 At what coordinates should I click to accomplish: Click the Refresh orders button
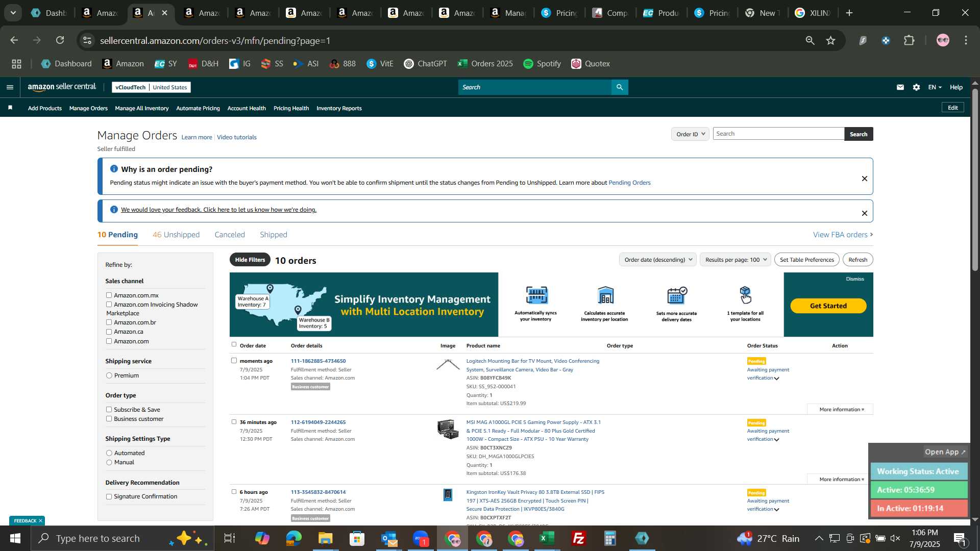point(857,260)
